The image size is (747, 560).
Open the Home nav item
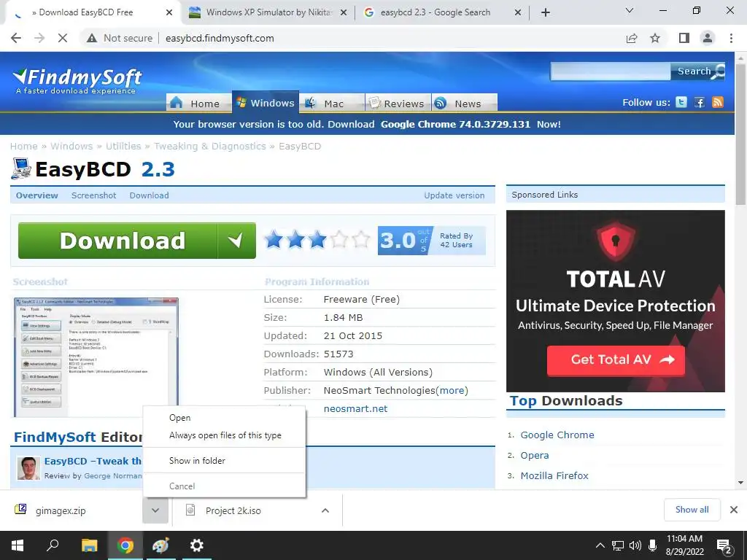pos(198,103)
